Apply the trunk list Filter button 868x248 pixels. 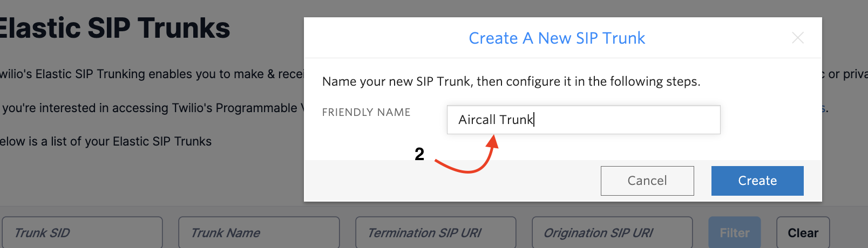pyautogui.click(x=735, y=233)
